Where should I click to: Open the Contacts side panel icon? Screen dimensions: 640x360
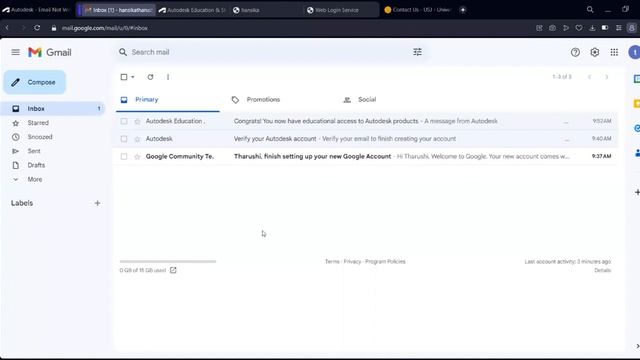tap(636, 153)
